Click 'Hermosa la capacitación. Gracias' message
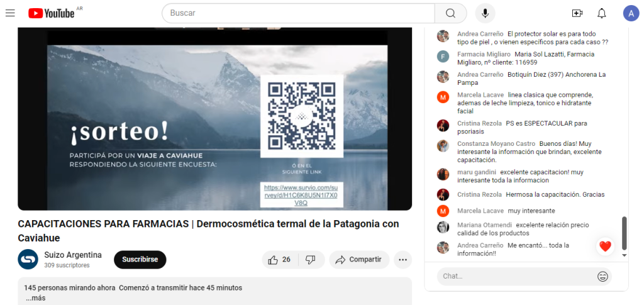 point(555,194)
